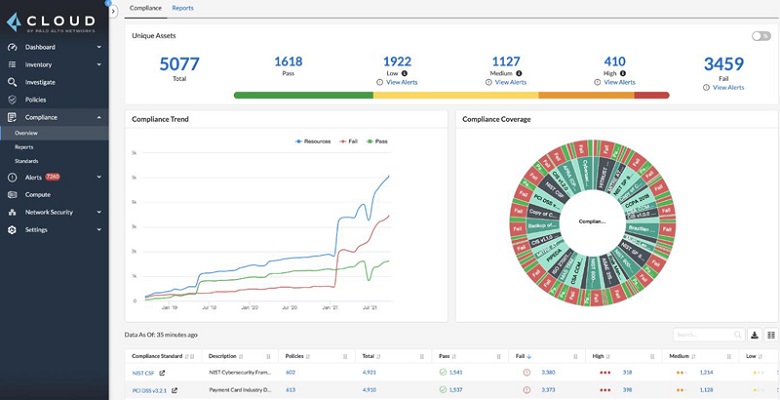
Task: Click the green Pass segment of the bar
Action: click(303, 95)
